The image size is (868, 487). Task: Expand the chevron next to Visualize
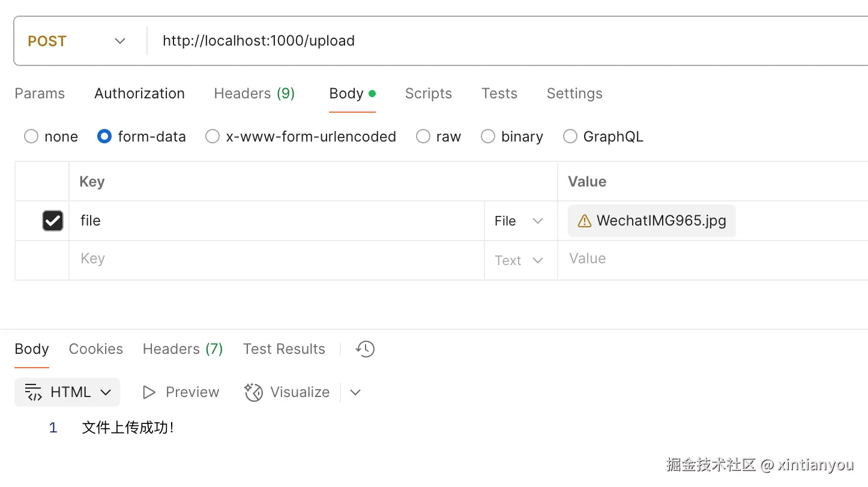(355, 392)
